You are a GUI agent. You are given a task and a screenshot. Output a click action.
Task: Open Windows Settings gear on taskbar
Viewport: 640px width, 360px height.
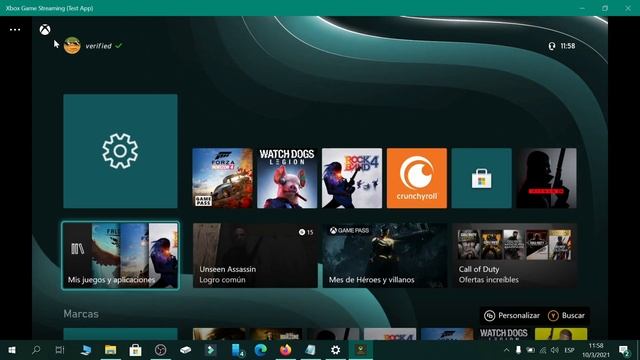click(x=336, y=350)
